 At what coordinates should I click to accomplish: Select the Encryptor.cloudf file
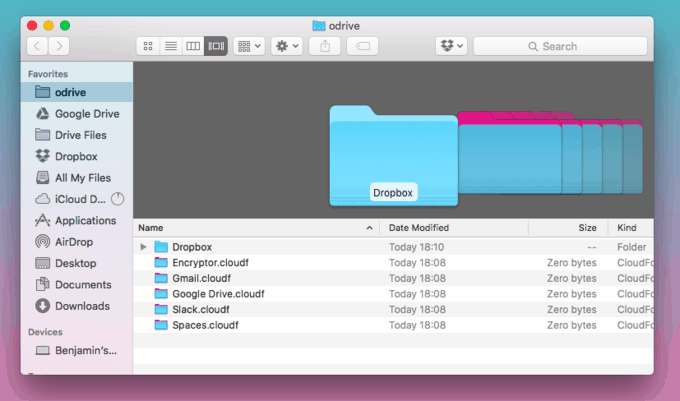point(393,262)
